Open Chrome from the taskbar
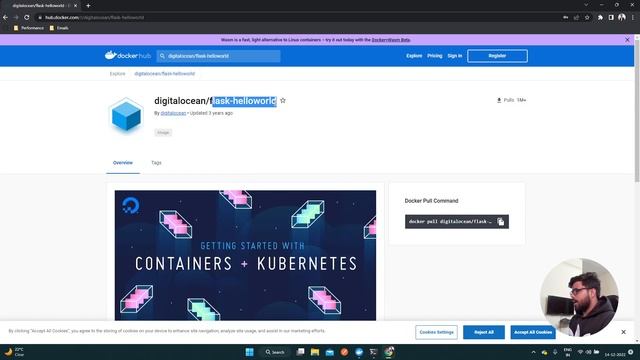Image resolution: width=640 pixels, height=360 pixels. (389, 351)
